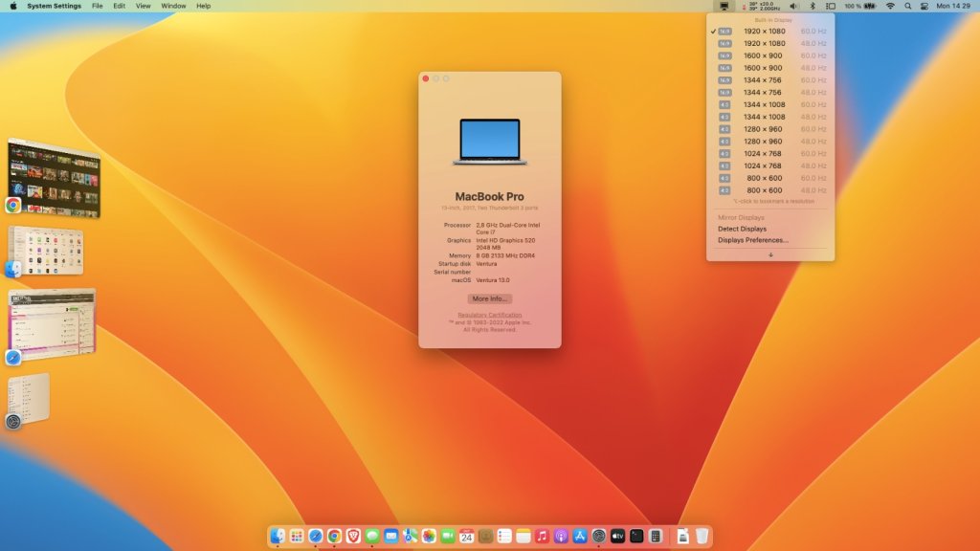Click the Bluetooth status icon
This screenshot has height=551, width=980.
tap(813, 7)
